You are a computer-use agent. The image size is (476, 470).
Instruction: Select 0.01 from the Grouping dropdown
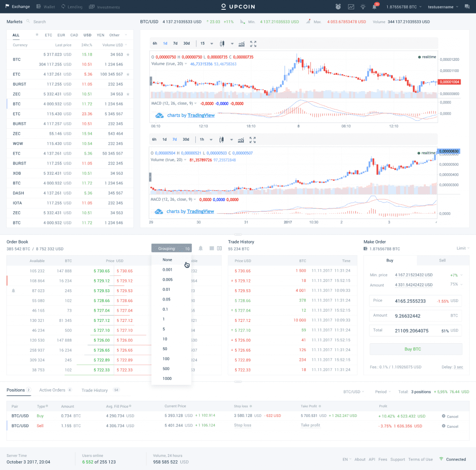click(x=167, y=289)
